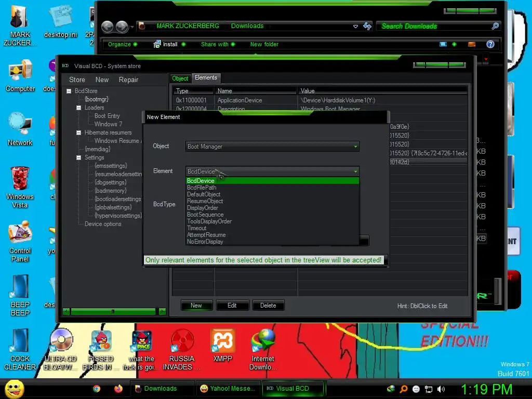Image resolution: width=532 pixels, height=399 pixels.
Task: Select Boot Entry tree item
Action: coord(107,116)
